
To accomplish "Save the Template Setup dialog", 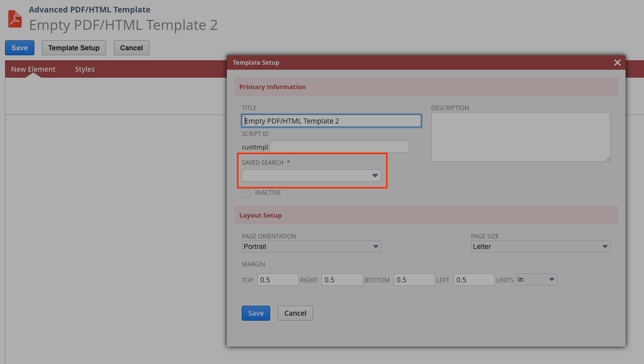I will pyautogui.click(x=256, y=313).
